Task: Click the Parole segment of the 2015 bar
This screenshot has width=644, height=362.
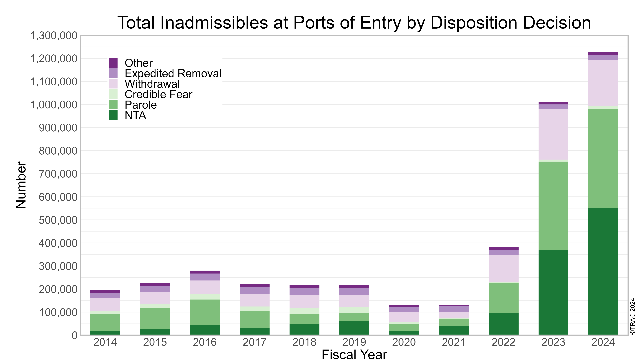Action: click(155, 319)
